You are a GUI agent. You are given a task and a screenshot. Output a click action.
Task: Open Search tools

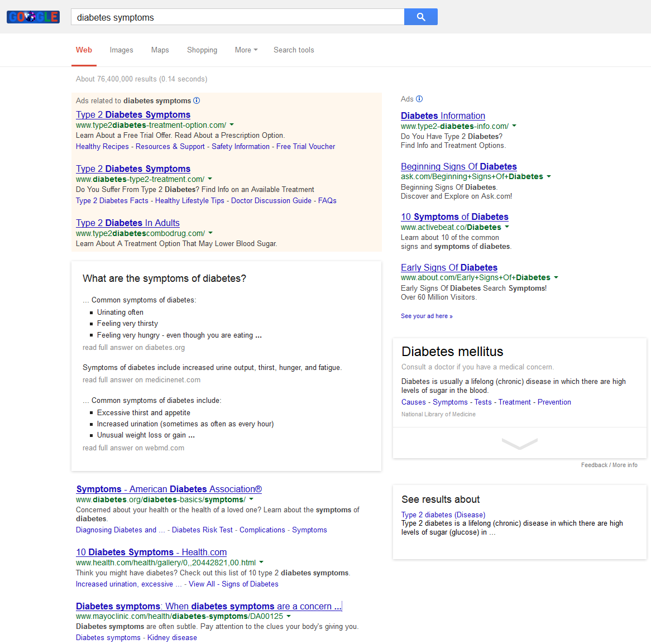click(294, 50)
